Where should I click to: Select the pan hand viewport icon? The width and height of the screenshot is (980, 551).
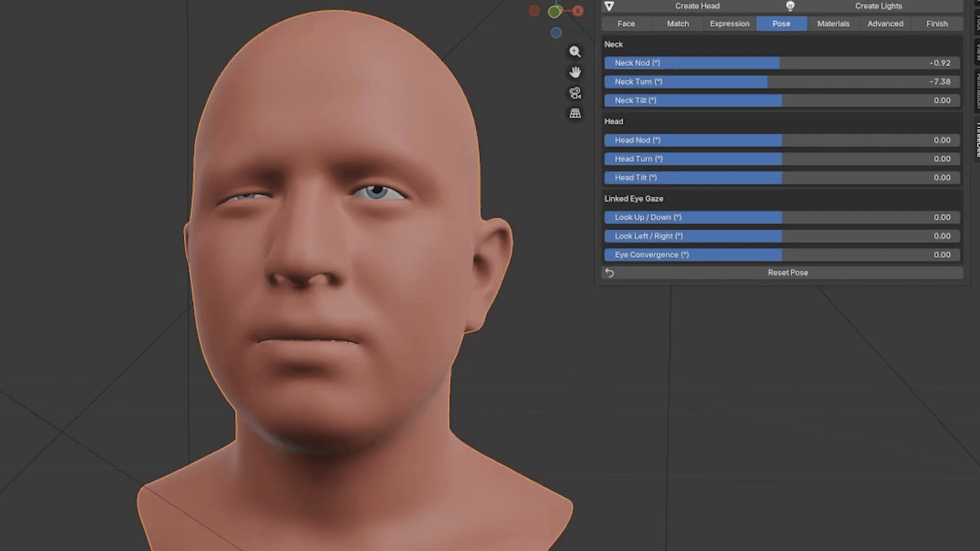coord(575,72)
